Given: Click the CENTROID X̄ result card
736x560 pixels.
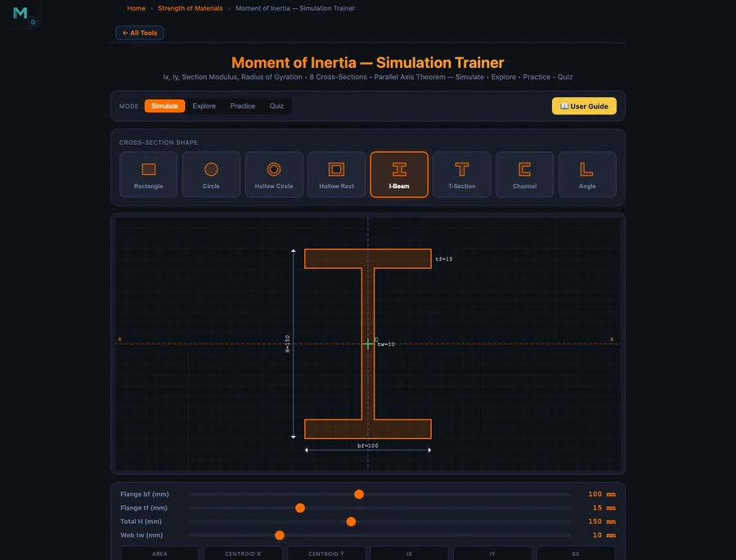Looking at the screenshot, I should (x=243, y=553).
